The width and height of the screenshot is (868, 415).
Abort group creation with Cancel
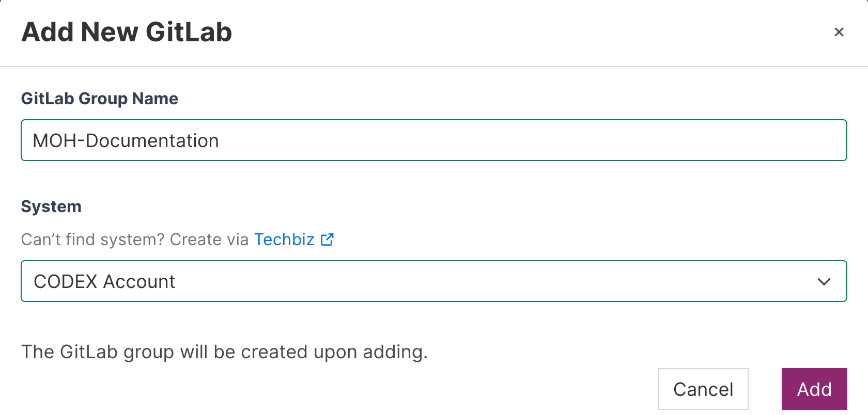tap(703, 389)
